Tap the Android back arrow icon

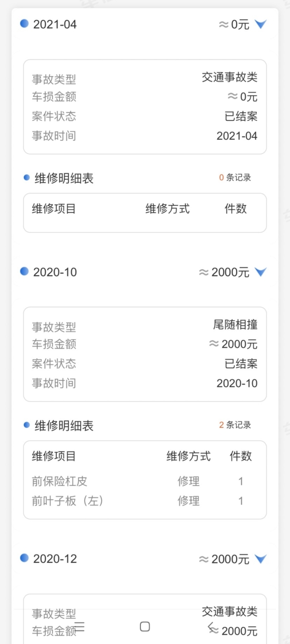tap(211, 626)
